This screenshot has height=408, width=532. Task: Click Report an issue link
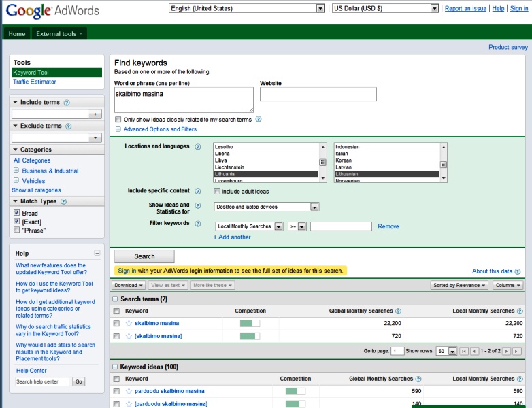(465, 8)
